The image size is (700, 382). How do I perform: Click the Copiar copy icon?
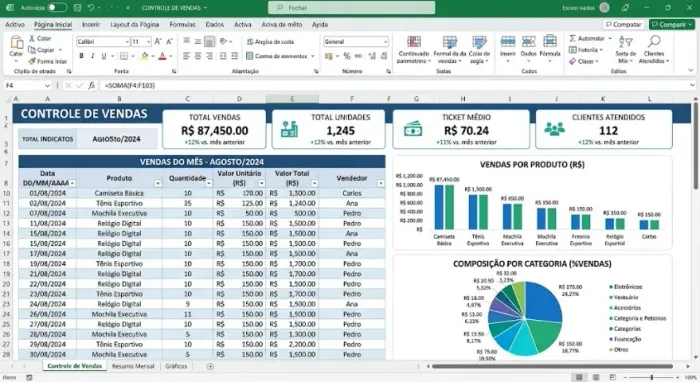[x=32, y=50]
